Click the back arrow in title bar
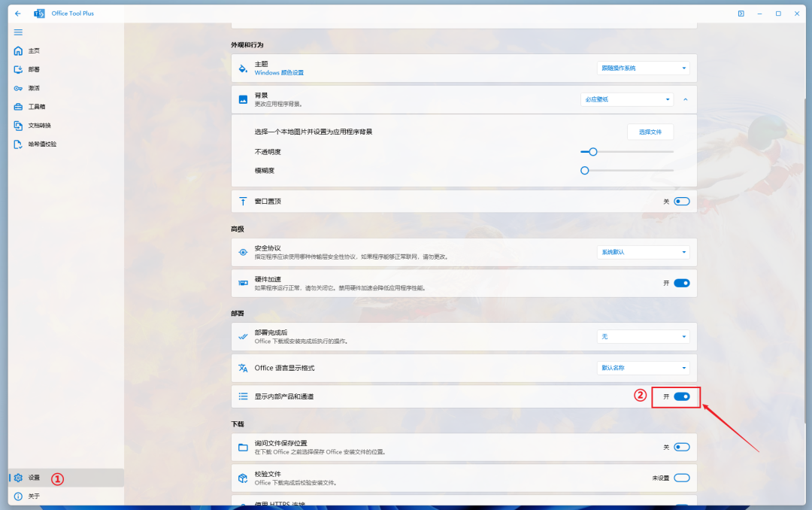This screenshot has height=510, width=812. [x=17, y=14]
